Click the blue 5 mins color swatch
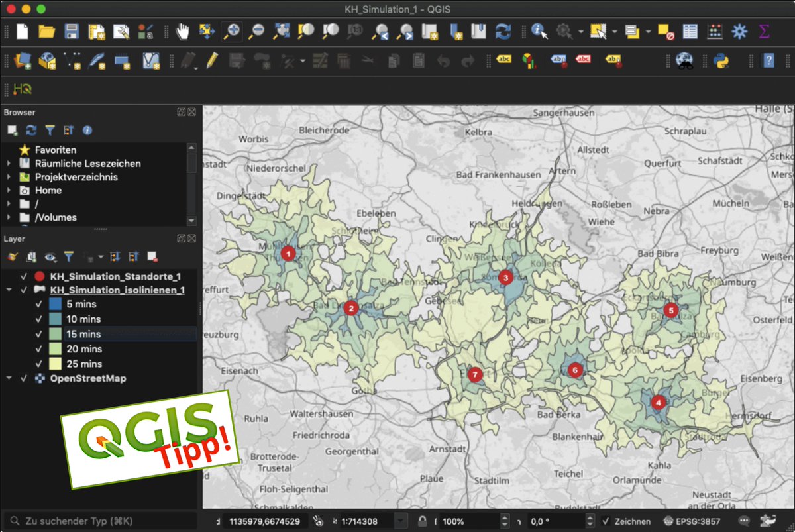This screenshot has width=795, height=532. click(55, 305)
